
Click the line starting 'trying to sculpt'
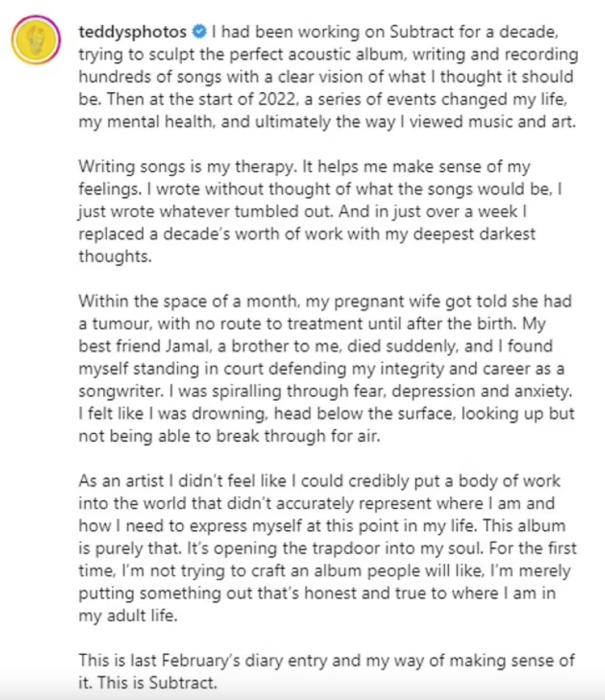coord(328,54)
